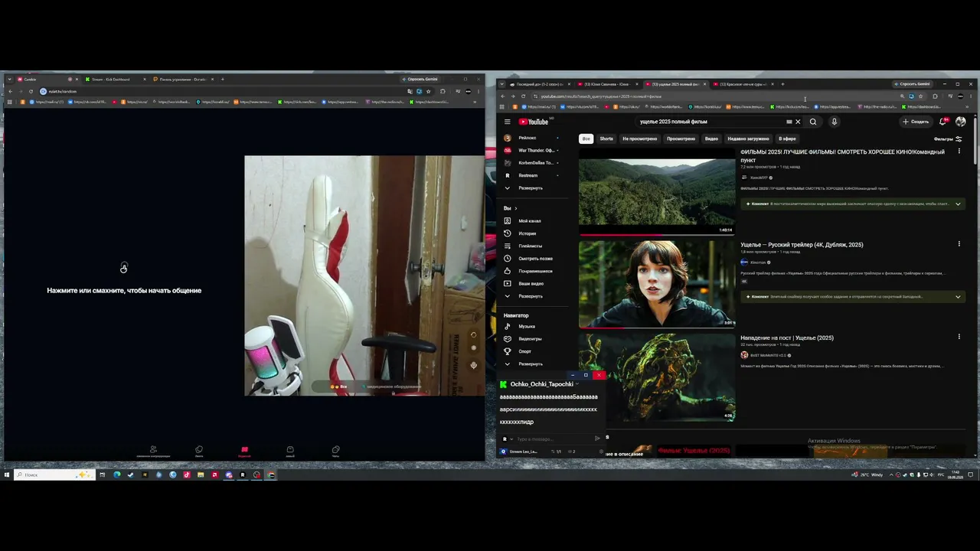This screenshot has width=980, height=551.
Task: Open Мой канал in sidebar
Action: (530, 221)
